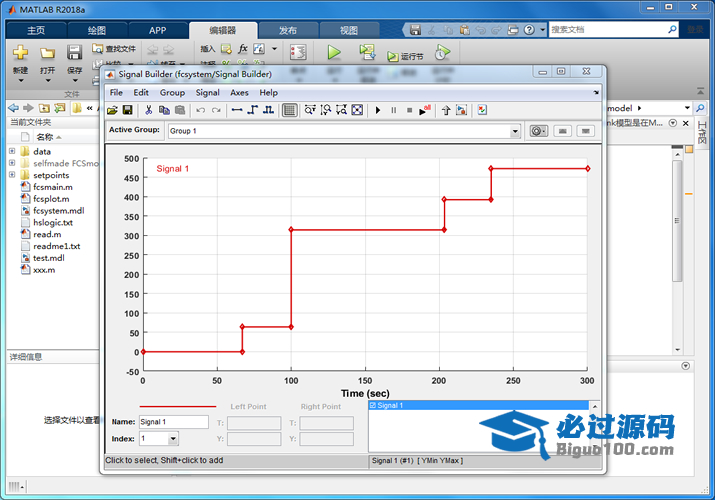This screenshot has width=715, height=500.
Task: Verification settings icon with check marks
Action: (x=482, y=110)
